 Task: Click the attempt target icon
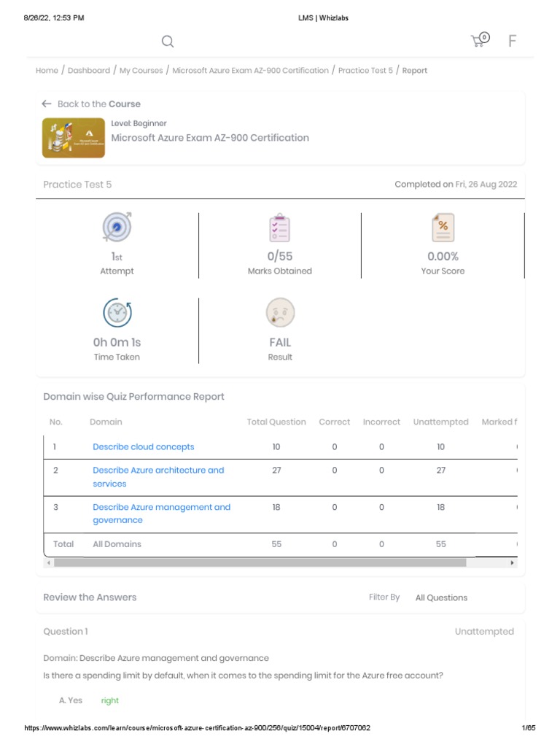pos(117,228)
